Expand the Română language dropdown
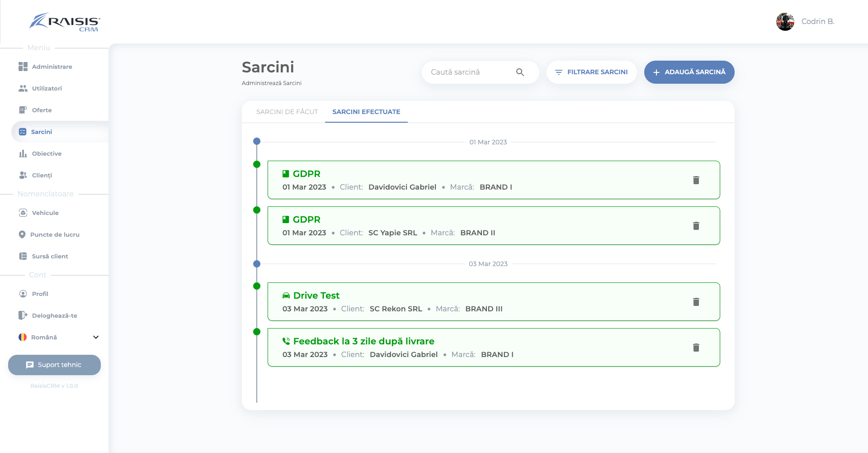The image size is (868, 453). tap(95, 337)
